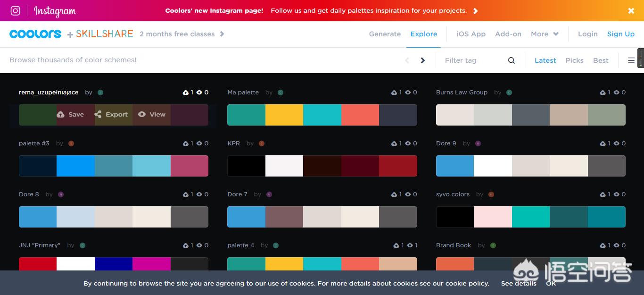Click the Skillshare logo
644x295 pixels.
coord(104,34)
